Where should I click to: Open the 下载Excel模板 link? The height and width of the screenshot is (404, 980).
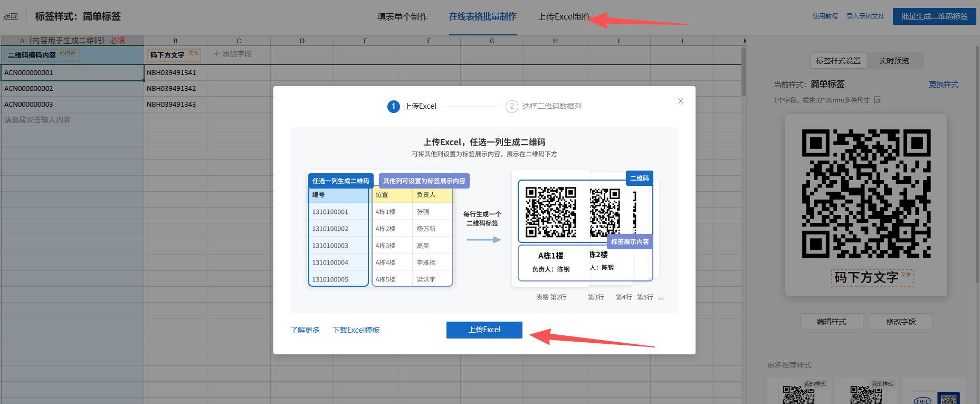coord(356,330)
